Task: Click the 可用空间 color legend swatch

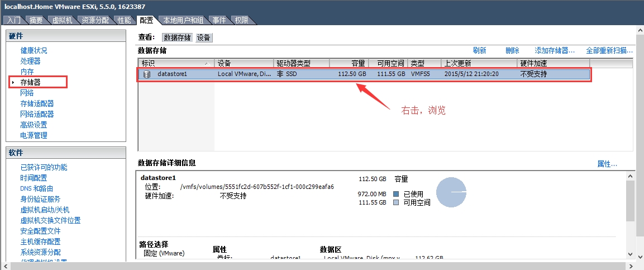Action: coord(396,202)
